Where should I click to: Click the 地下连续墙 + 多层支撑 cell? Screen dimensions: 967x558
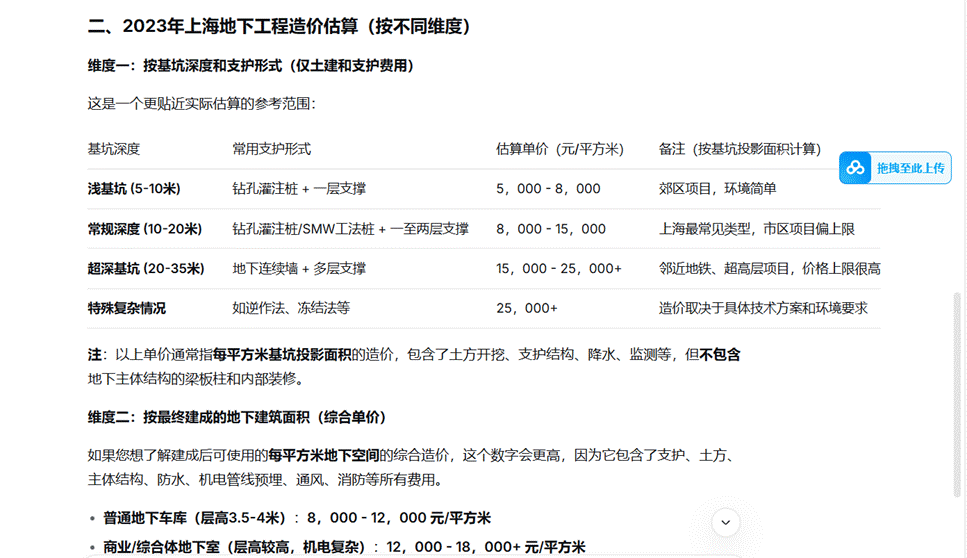pos(299,269)
